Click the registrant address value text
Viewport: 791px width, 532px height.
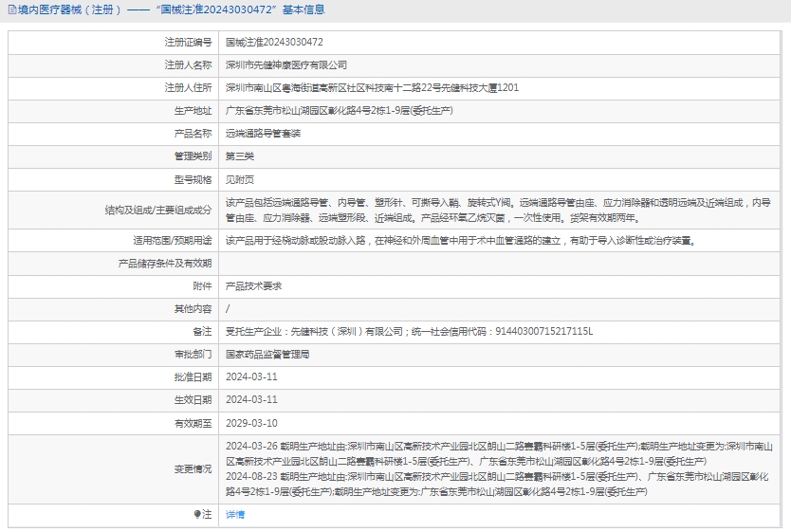point(372,88)
